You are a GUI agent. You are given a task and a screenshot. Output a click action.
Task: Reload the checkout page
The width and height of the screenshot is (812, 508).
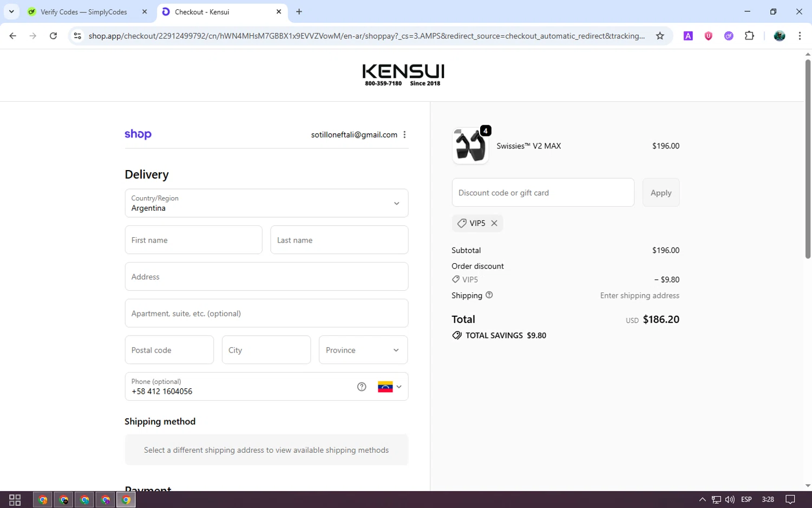tap(53, 36)
